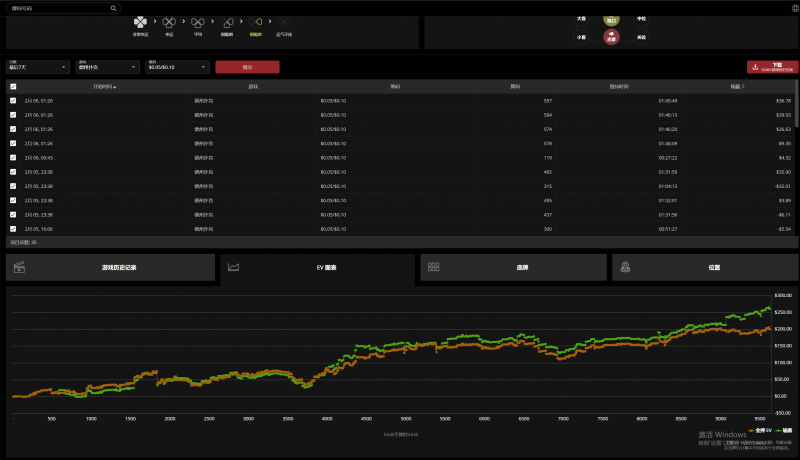Select the 小盲 seat position circle
Viewport: 800px width, 460px height.
pos(581,37)
